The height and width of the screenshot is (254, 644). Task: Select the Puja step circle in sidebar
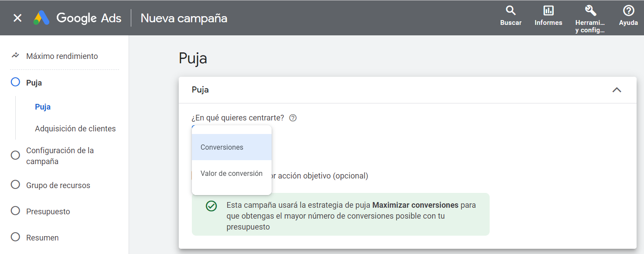(15, 82)
